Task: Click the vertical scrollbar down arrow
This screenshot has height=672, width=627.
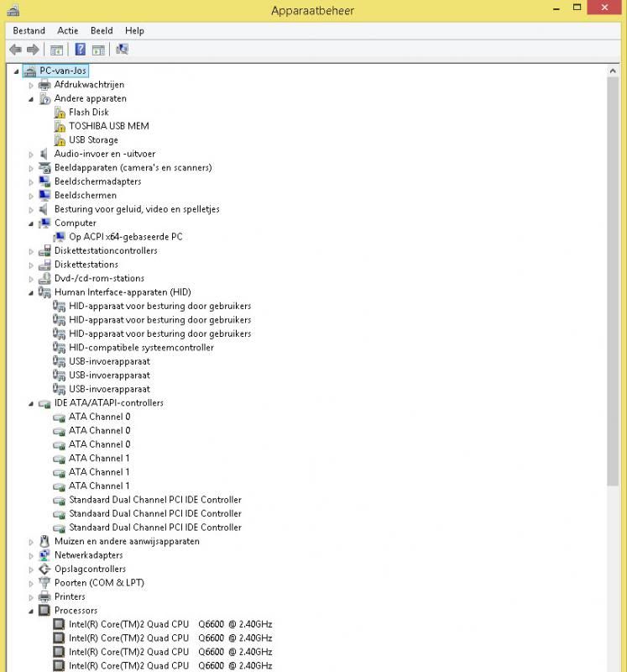Action: click(613, 665)
